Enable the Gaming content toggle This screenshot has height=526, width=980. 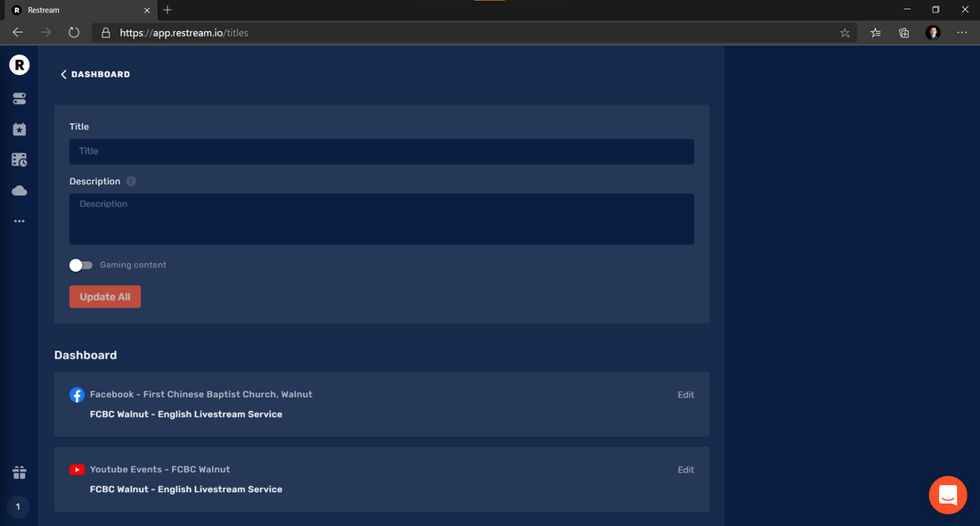(x=81, y=265)
